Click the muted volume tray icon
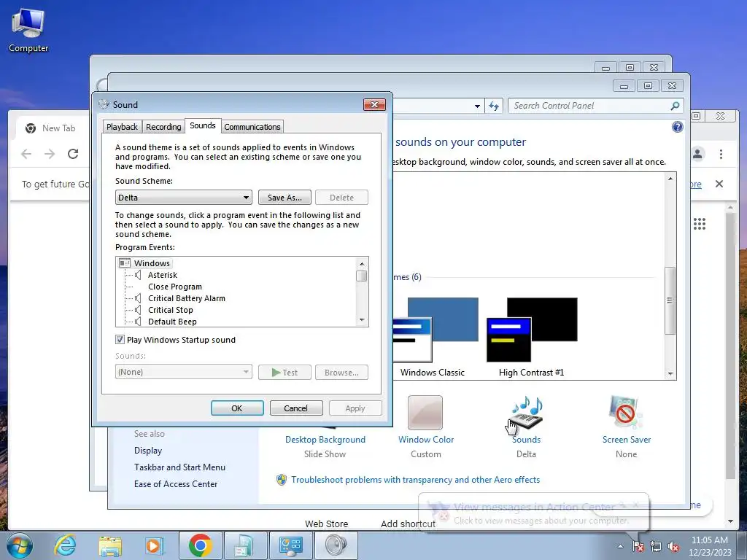The image size is (747, 560). 673,546
